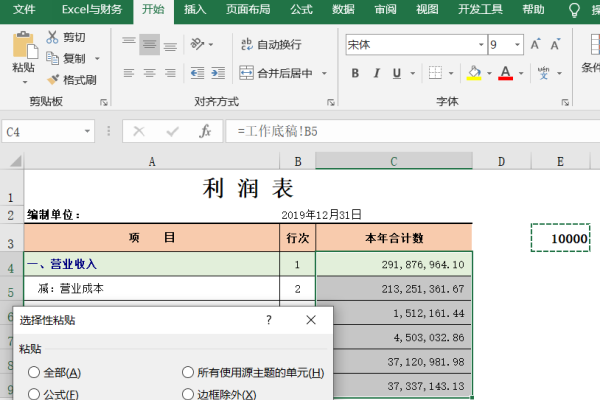Expand borders dropdown arrow
Screen dimensions: 600x400
click(451, 73)
